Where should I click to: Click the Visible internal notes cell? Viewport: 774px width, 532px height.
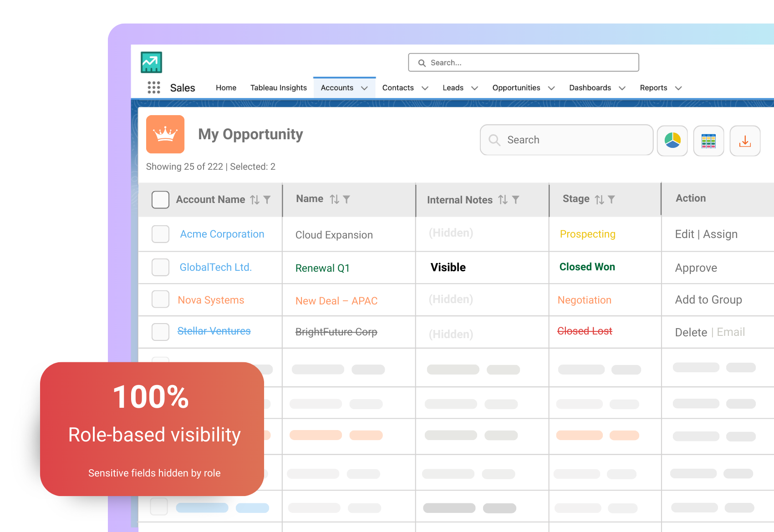coord(448,267)
